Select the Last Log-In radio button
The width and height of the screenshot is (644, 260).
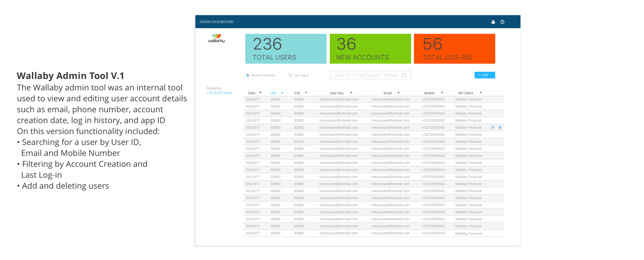tap(290, 75)
